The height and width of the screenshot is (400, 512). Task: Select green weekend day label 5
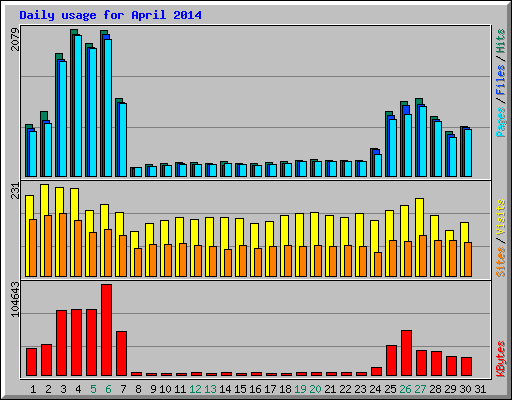93,389
